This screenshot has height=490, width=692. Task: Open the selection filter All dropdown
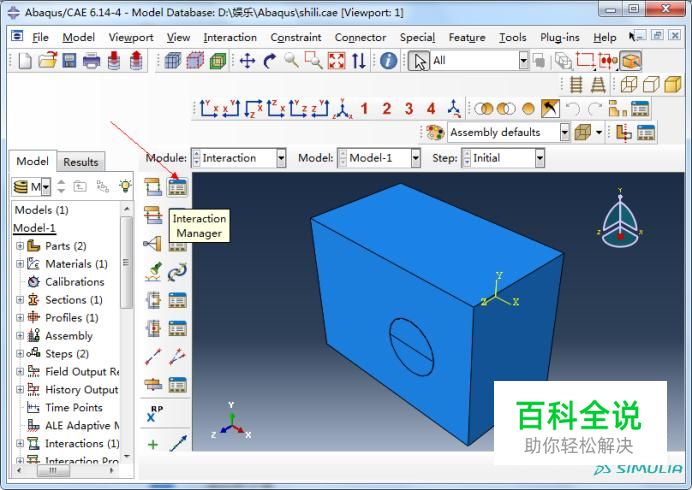coord(523,60)
